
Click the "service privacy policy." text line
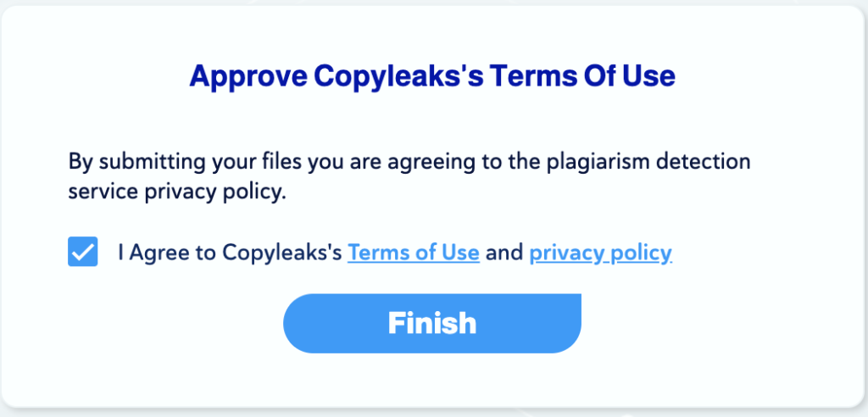[178, 192]
